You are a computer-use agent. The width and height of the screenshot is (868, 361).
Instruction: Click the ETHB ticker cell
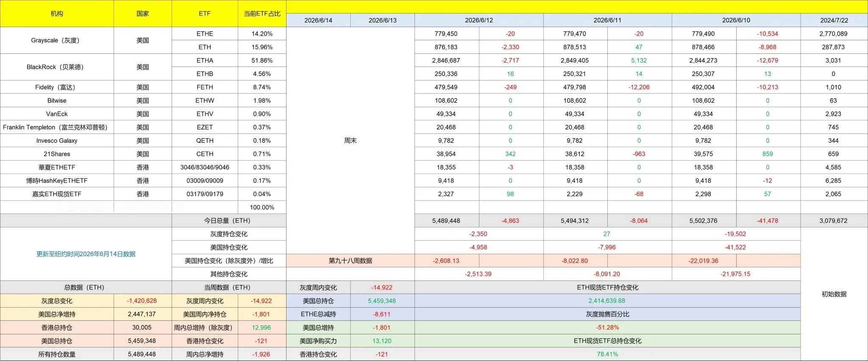pos(205,74)
